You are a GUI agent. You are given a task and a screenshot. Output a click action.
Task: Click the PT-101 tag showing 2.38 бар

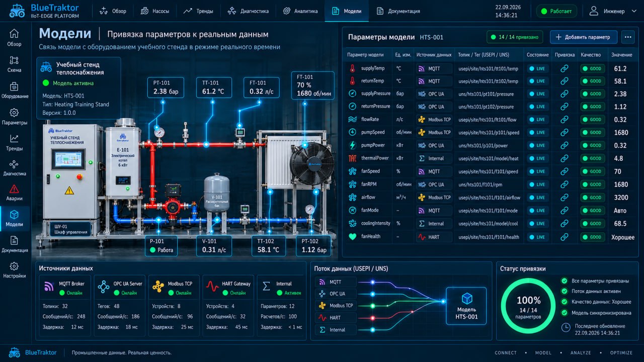(x=166, y=87)
